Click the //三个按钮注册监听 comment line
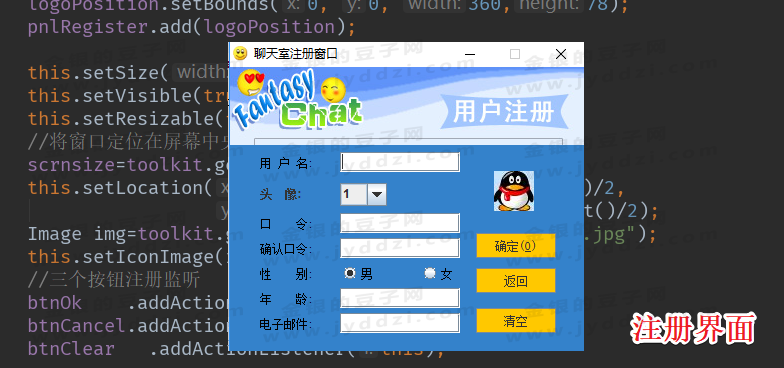784x368 pixels. (114, 280)
